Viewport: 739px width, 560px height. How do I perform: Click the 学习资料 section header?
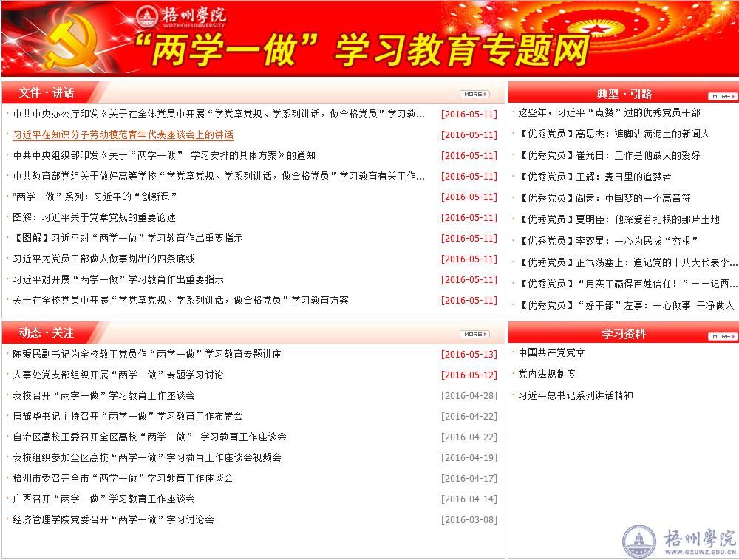[x=624, y=335]
